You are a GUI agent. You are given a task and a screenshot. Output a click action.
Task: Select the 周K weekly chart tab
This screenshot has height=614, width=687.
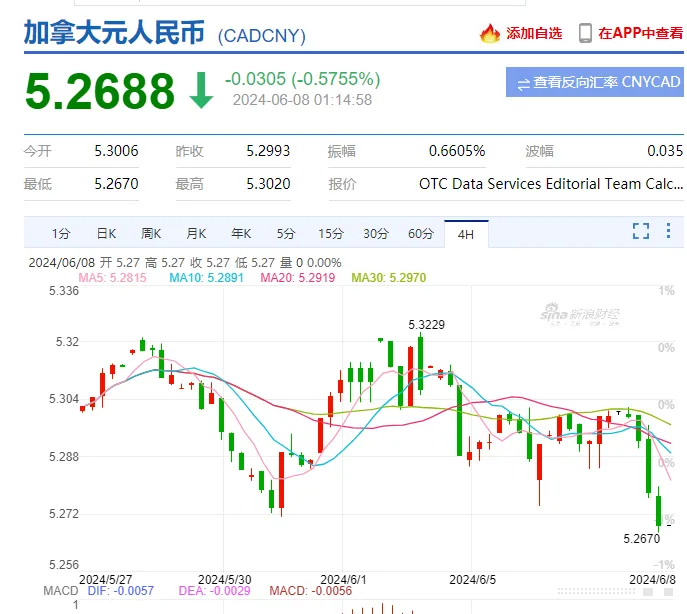151,234
